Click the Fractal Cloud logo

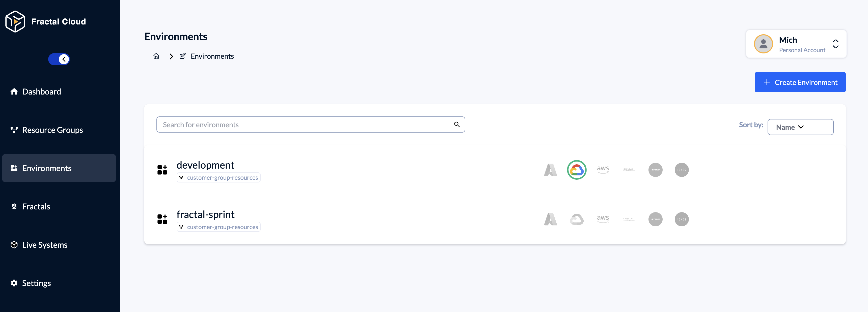point(15,21)
